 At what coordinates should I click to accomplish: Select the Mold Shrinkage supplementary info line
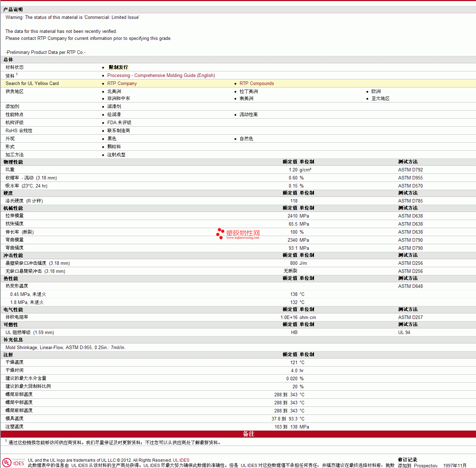pyautogui.click(x=65, y=348)
